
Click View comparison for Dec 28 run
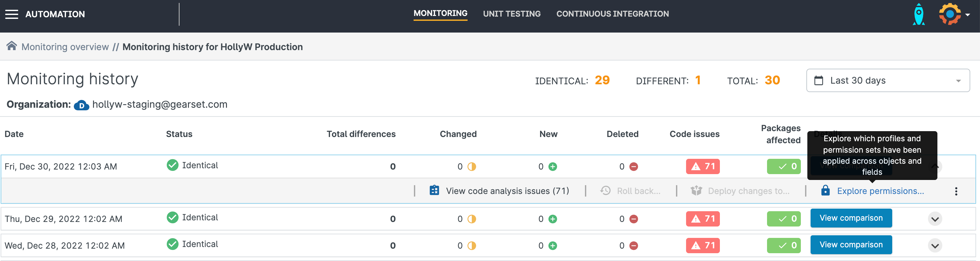coord(851,245)
